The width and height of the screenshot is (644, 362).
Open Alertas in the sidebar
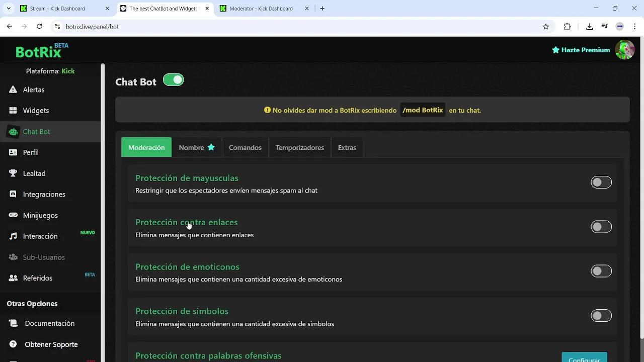50,90
